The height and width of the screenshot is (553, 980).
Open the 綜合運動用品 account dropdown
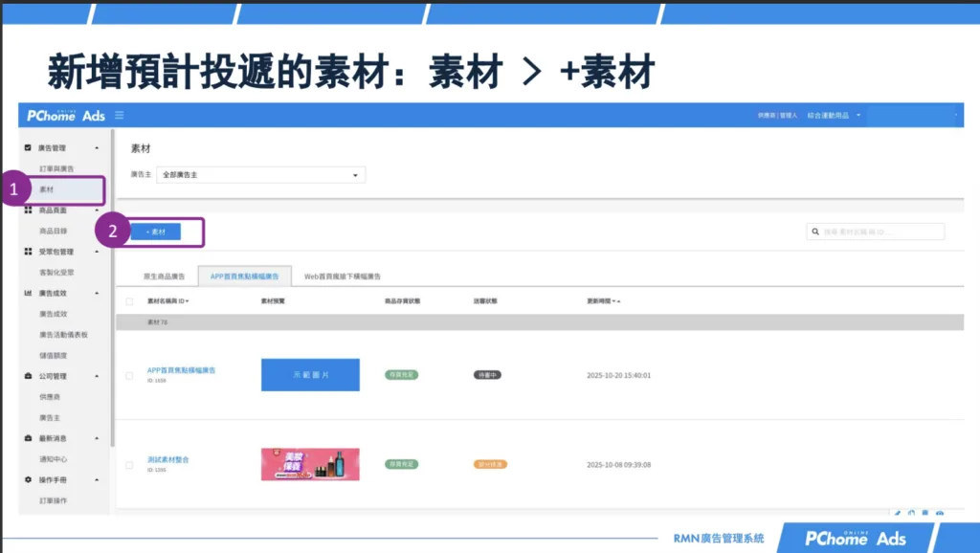click(833, 116)
